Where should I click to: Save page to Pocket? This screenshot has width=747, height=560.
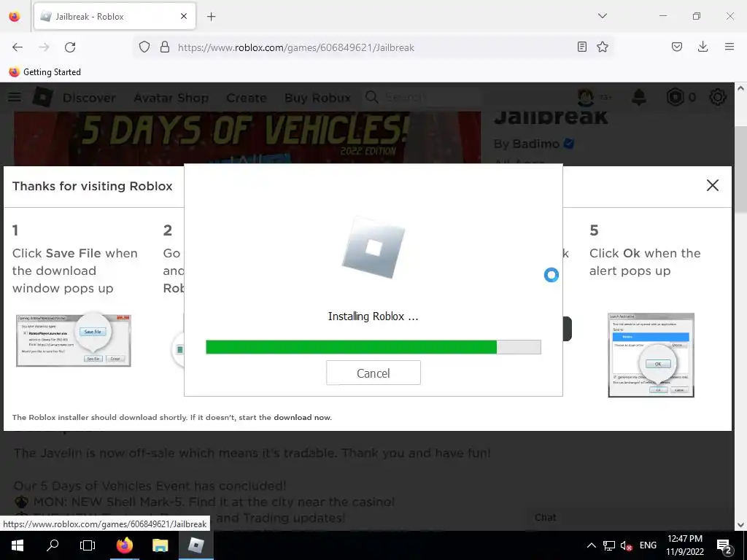(x=676, y=47)
